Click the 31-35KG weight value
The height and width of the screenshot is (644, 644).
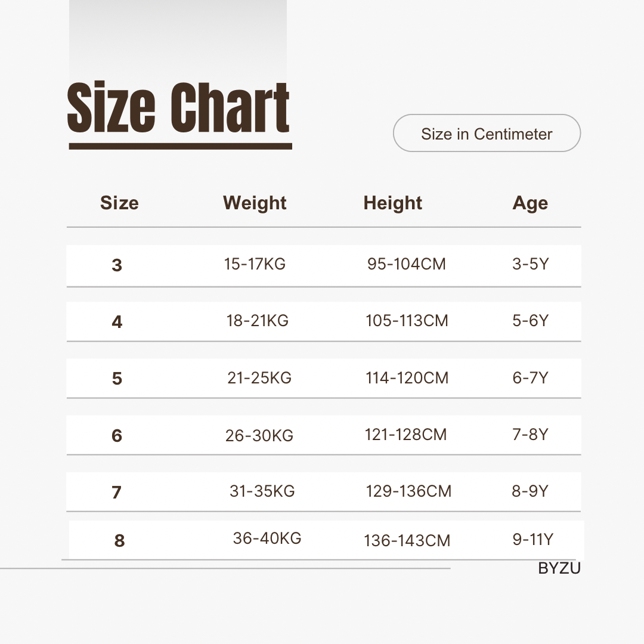tap(262, 491)
